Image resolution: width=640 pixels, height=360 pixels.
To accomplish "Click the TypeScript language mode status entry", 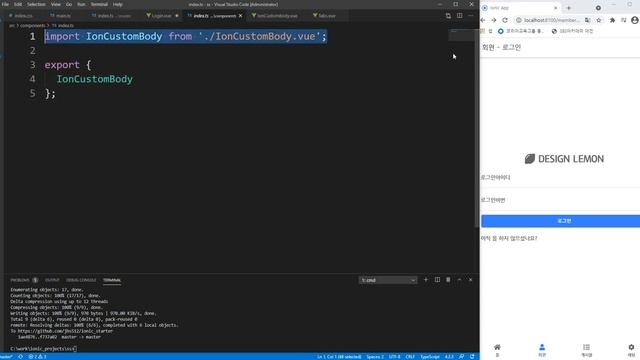I will click(x=429, y=356).
